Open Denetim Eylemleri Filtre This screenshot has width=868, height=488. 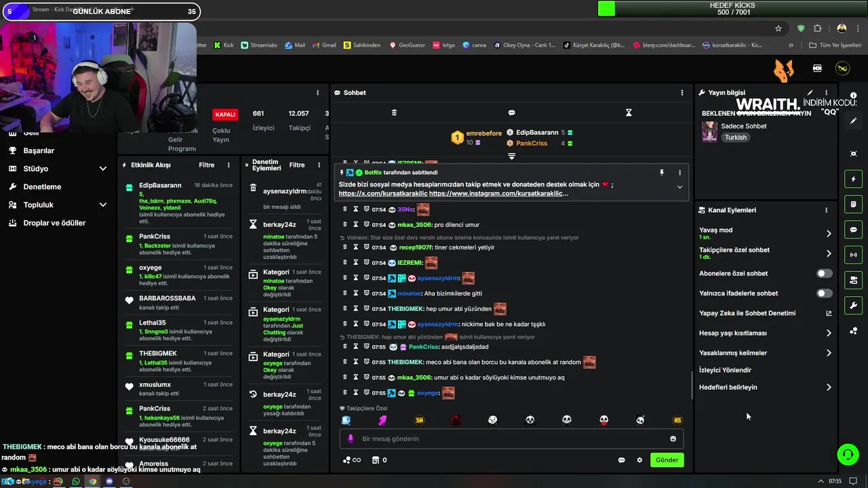coord(297,165)
